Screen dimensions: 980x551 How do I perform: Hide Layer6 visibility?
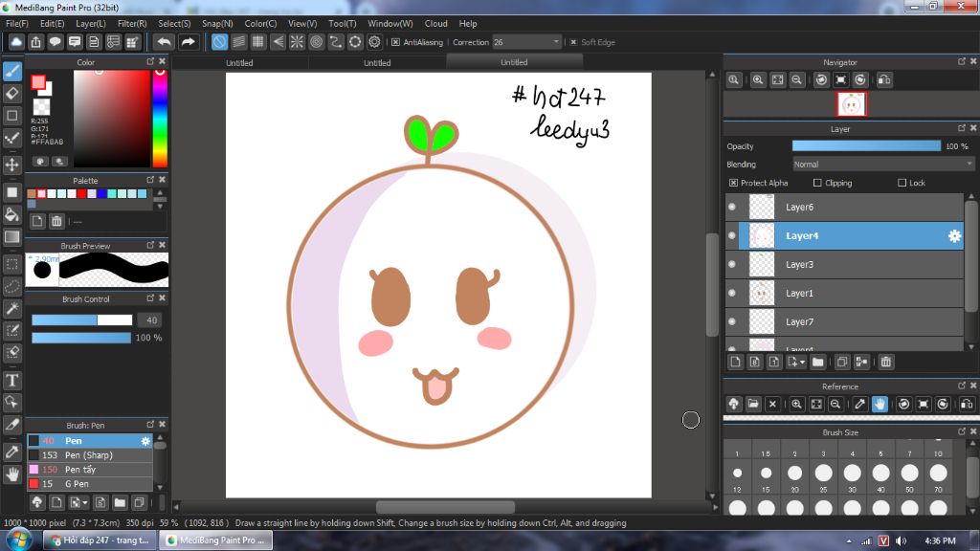(x=732, y=207)
